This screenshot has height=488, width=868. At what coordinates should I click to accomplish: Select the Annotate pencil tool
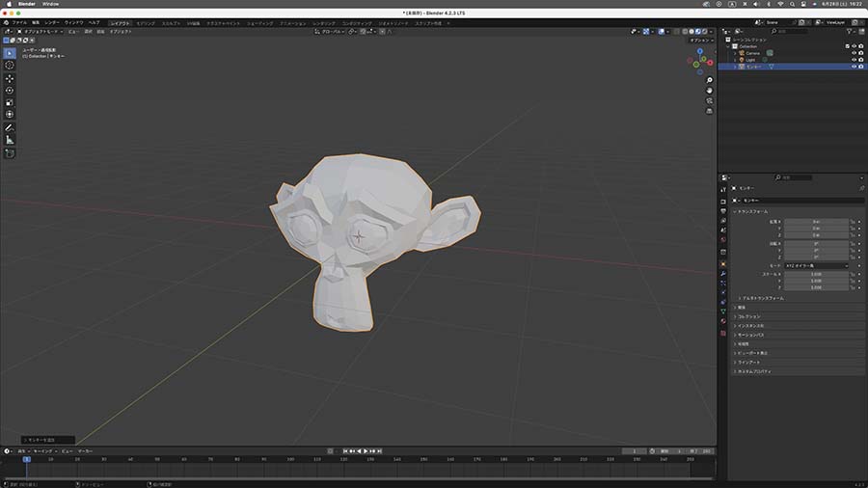[x=10, y=128]
